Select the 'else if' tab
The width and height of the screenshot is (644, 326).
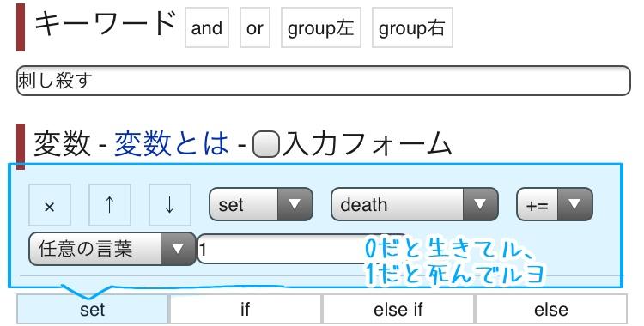pos(398,309)
